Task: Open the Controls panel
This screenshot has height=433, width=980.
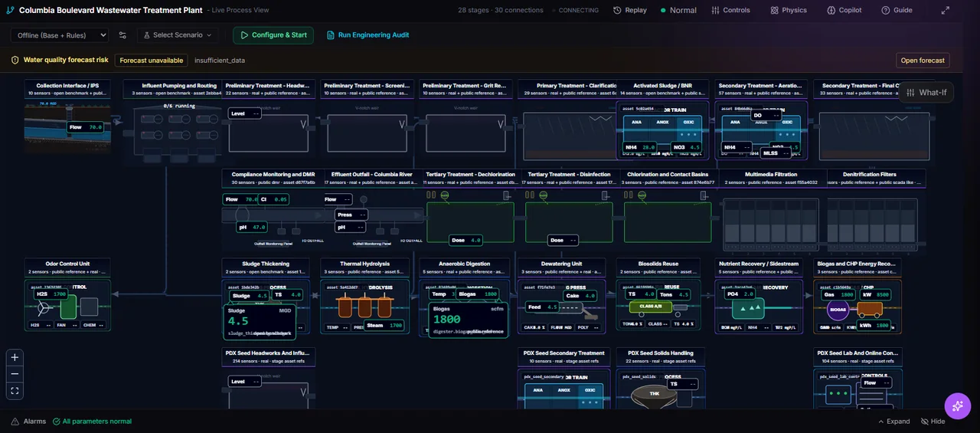Action: click(730, 10)
